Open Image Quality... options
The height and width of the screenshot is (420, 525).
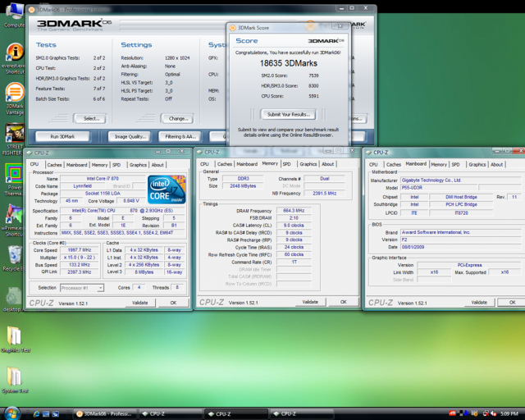(130, 136)
